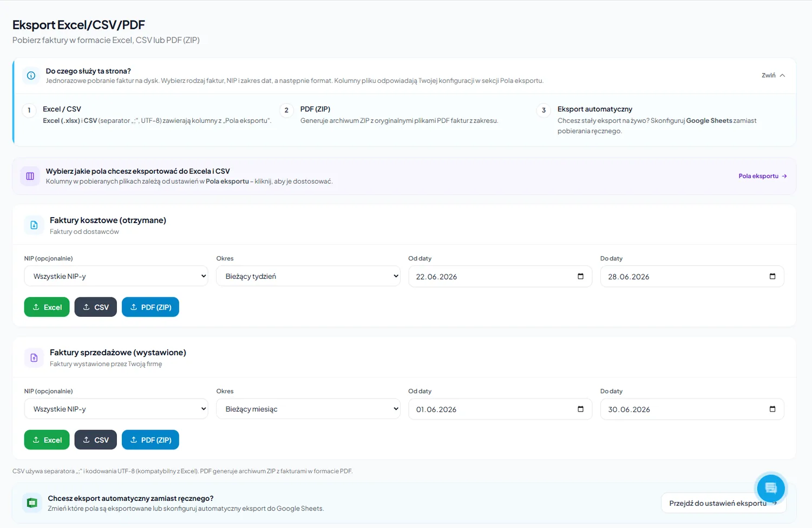812x528 pixels.
Task: Open calendar picker for 30.06.2026 date
Action: 772,409
